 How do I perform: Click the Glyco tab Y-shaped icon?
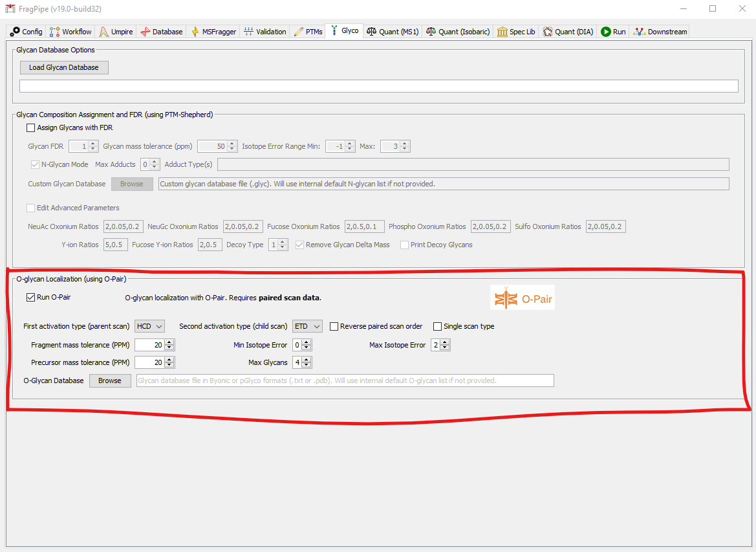(334, 30)
